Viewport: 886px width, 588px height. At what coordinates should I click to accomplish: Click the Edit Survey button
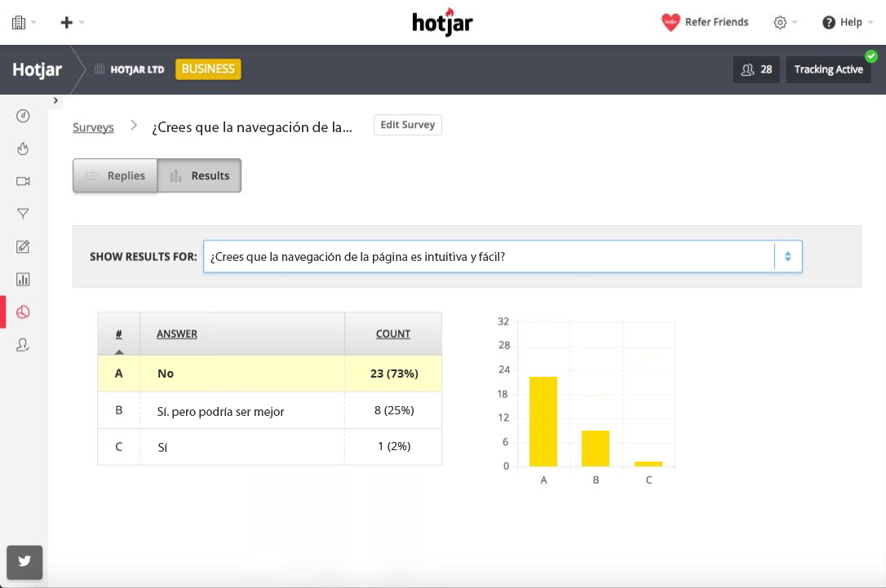407,125
